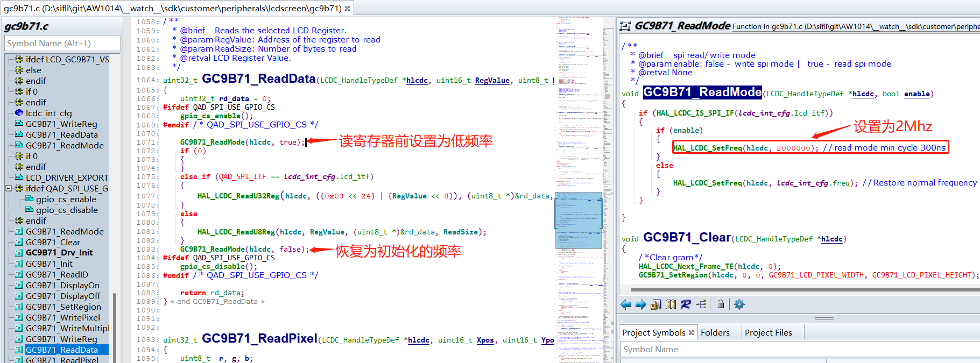The image size is (980, 363).
Task: Click the icon beside gpio_cs_disable in symbol list
Action: [x=30, y=210]
